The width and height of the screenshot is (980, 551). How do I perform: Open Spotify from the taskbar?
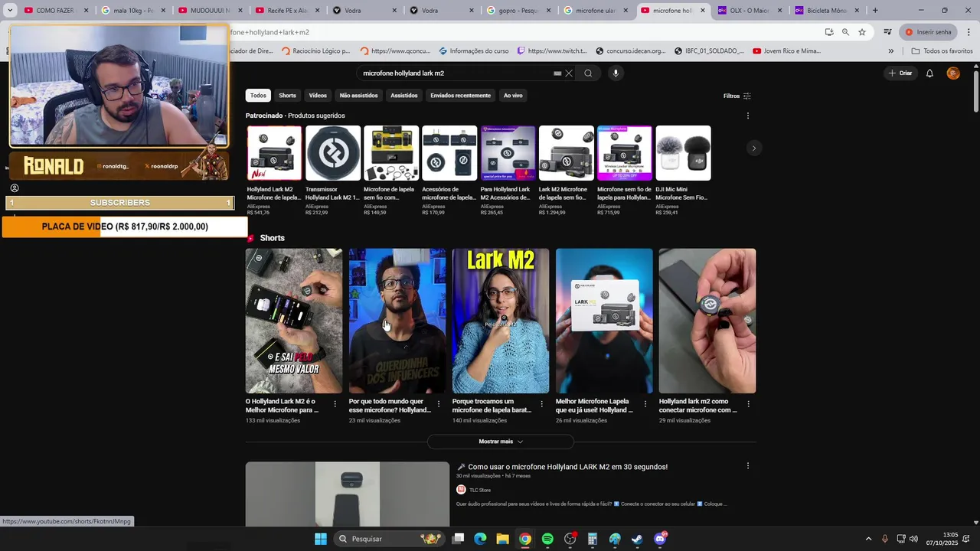coord(547,539)
